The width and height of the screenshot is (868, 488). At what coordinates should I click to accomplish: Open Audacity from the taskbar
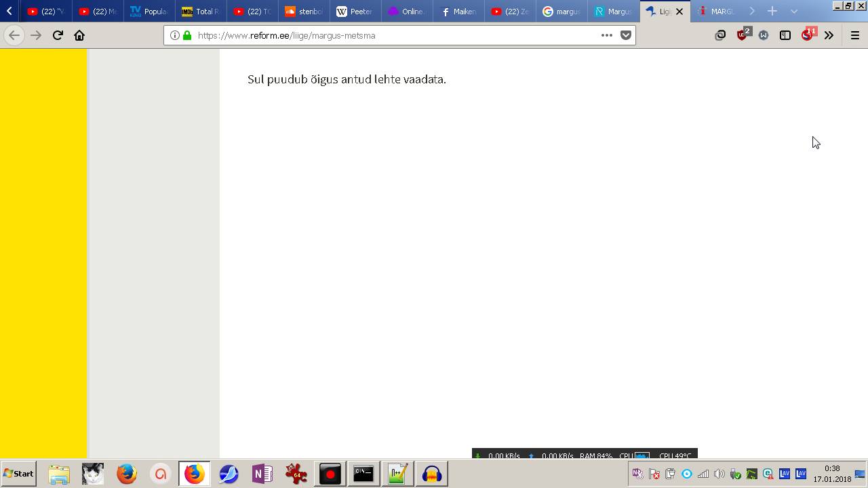click(x=432, y=474)
